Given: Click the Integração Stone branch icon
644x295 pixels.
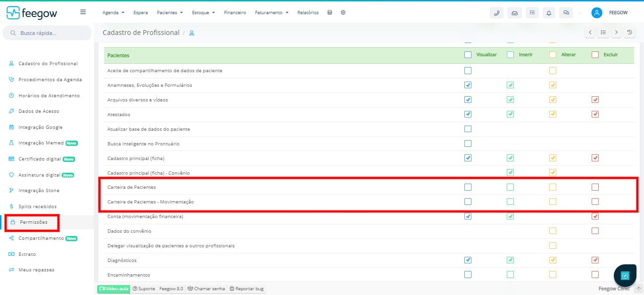Looking at the screenshot, I should click(x=12, y=190).
